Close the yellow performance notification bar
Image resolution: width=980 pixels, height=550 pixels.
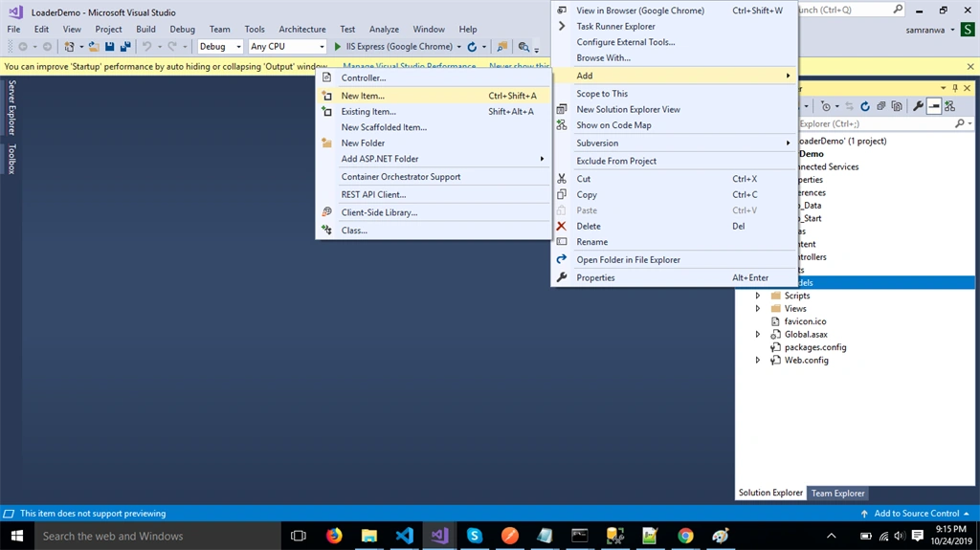pos(970,66)
